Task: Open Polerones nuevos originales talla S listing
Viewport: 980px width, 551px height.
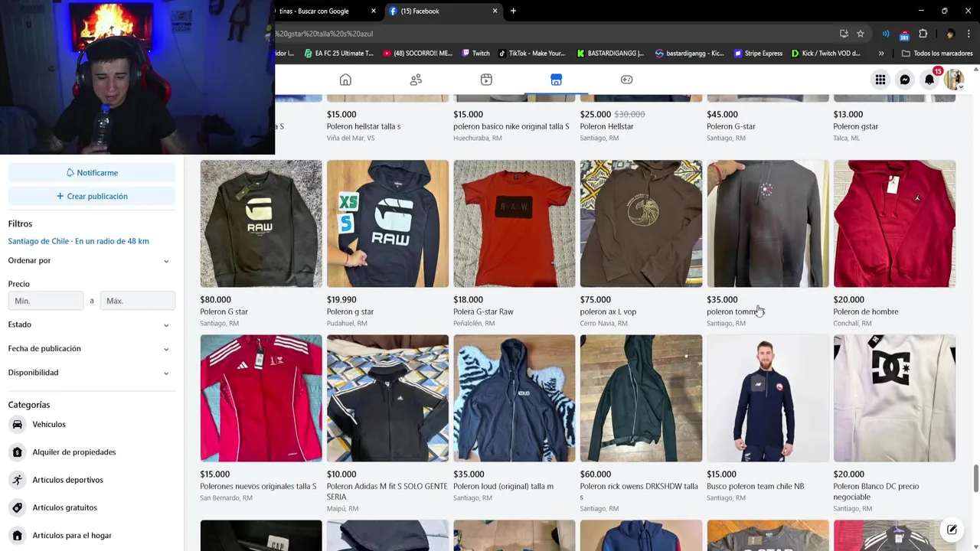Action: (261, 419)
